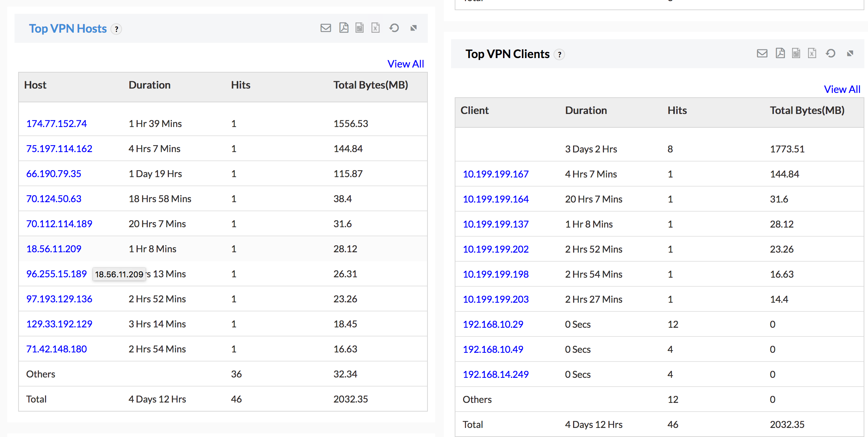Open the Top VPN Hosts title link
The image size is (868, 437).
point(68,29)
